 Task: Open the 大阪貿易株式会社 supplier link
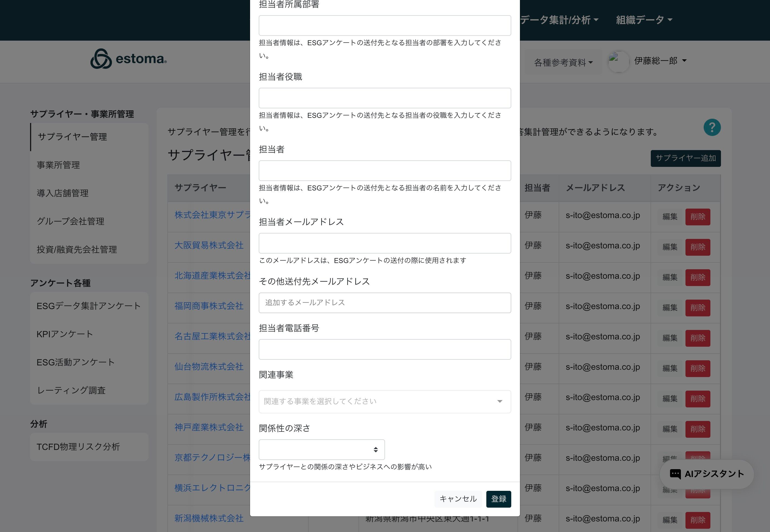(209, 245)
